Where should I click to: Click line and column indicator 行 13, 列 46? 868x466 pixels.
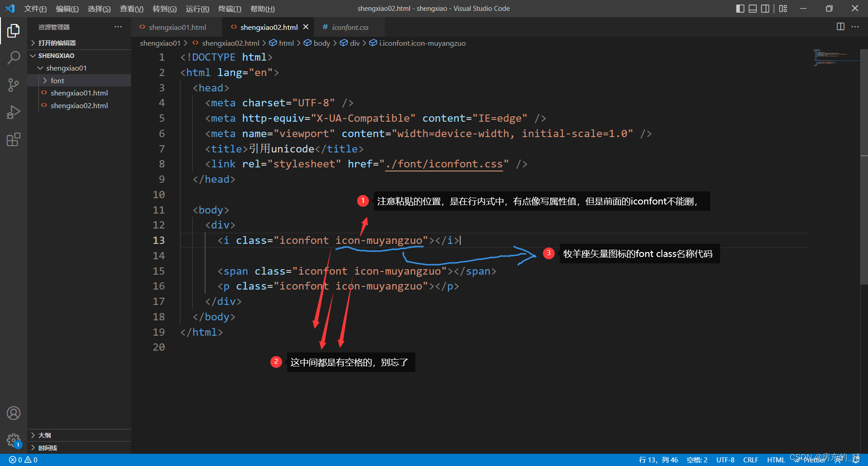pyautogui.click(x=658, y=460)
